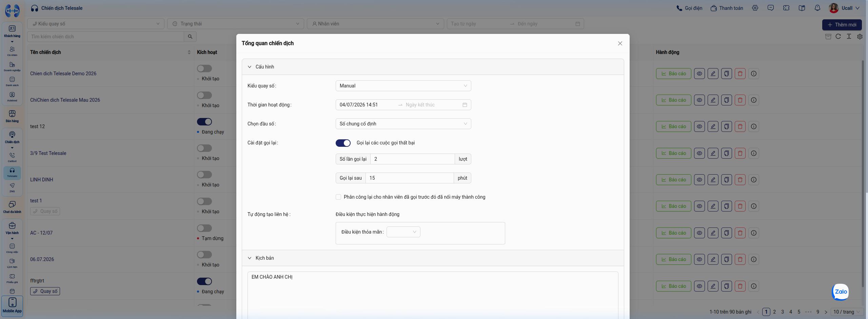Deactivate the test 12 campaign switch
This screenshot has width=868, height=319.
coord(204,122)
